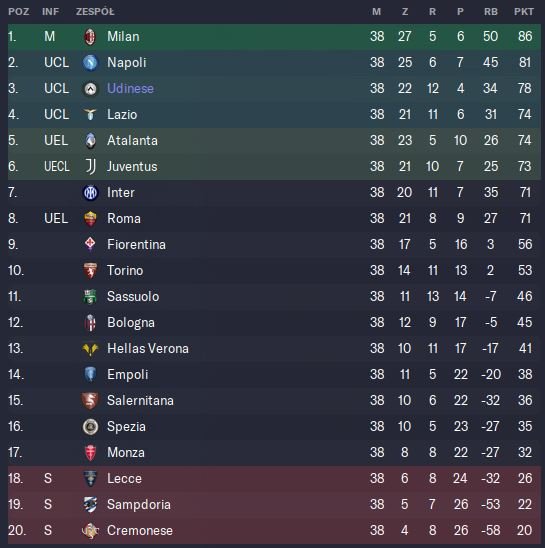Click the Milan club crest icon

tap(90, 36)
